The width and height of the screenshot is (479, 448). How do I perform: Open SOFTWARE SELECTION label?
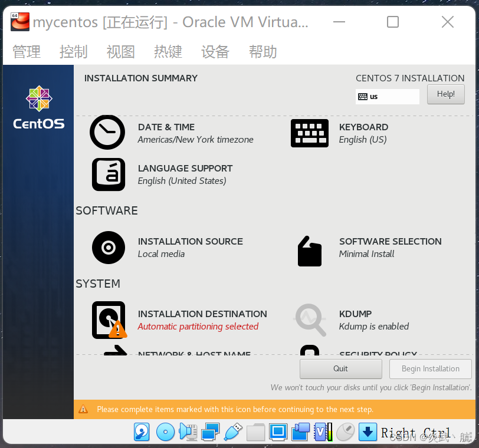click(391, 242)
